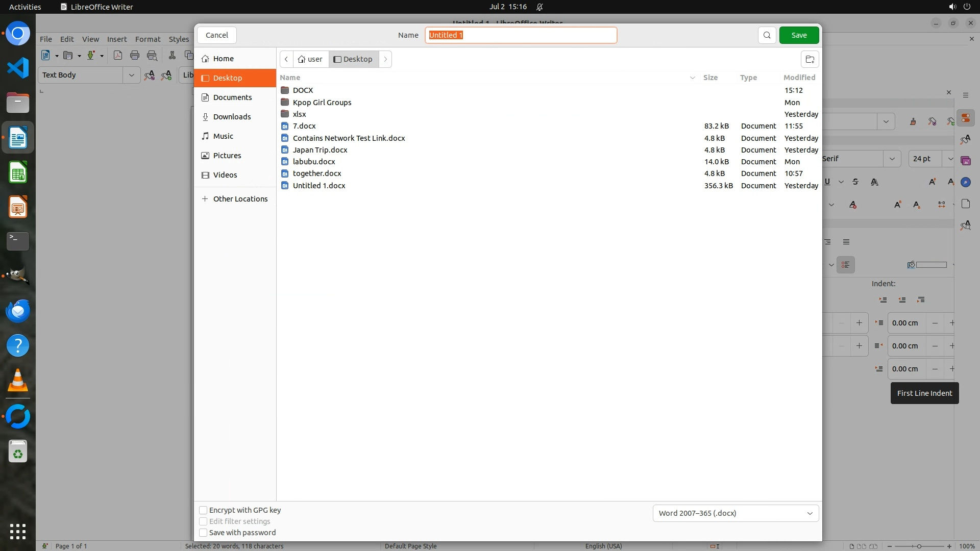
Task: Click the search icon in the save dialog
Action: click(x=767, y=35)
